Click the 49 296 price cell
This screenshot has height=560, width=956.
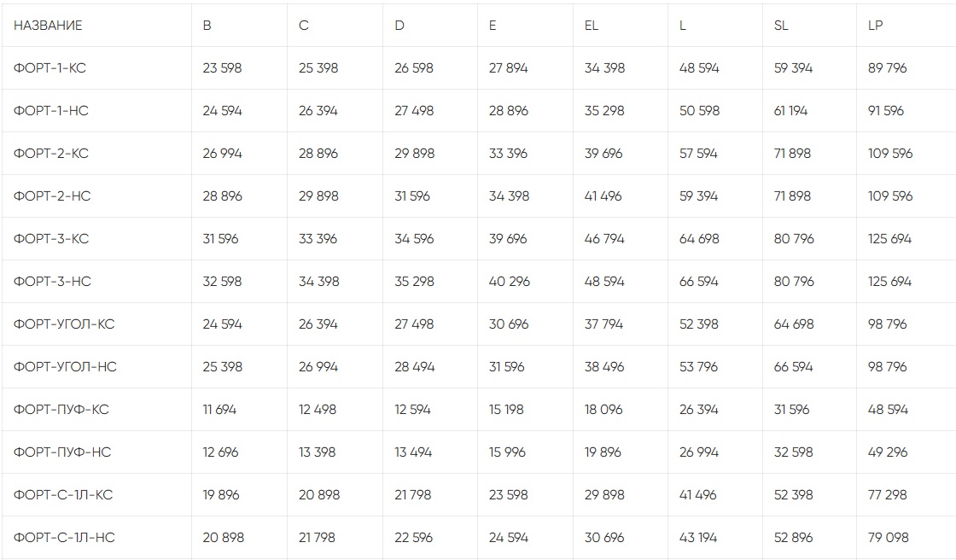(887, 452)
